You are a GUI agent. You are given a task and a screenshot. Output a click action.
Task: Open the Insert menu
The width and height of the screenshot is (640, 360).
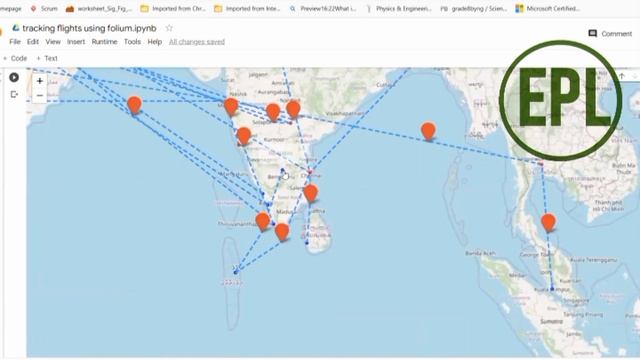click(x=76, y=42)
